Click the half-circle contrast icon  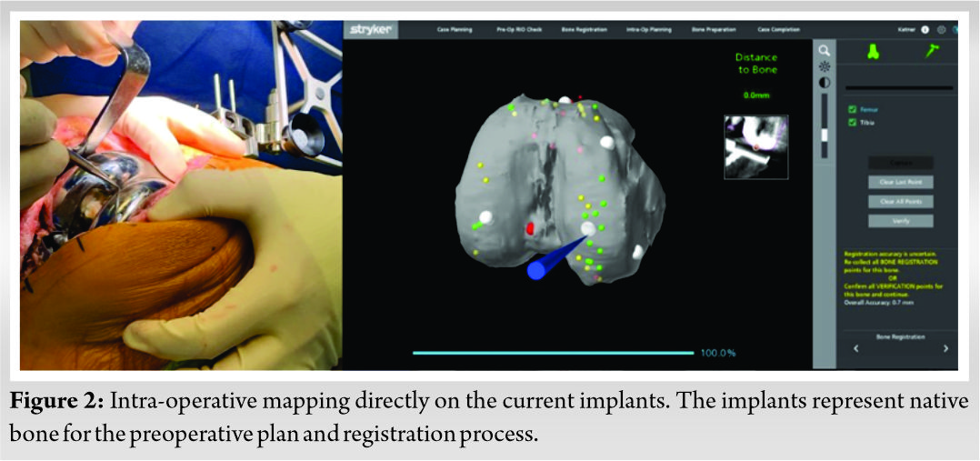(824, 83)
